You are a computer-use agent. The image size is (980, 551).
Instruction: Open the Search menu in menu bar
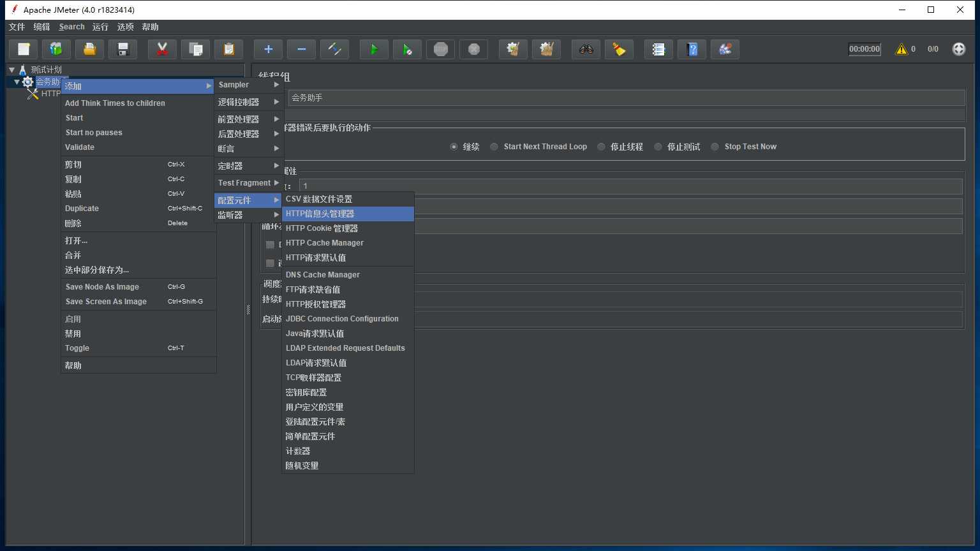71,27
